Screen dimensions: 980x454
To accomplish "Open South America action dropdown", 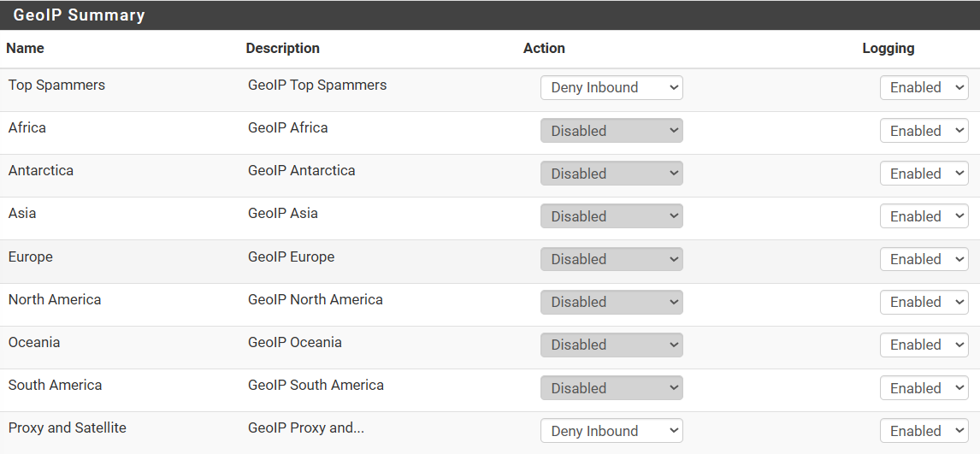I will (611, 388).
